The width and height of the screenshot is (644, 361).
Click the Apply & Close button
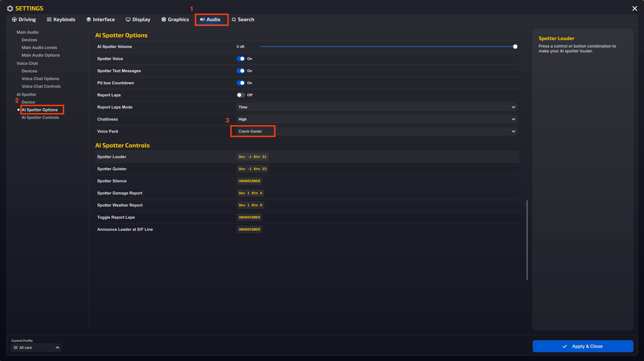coord(583,346)
